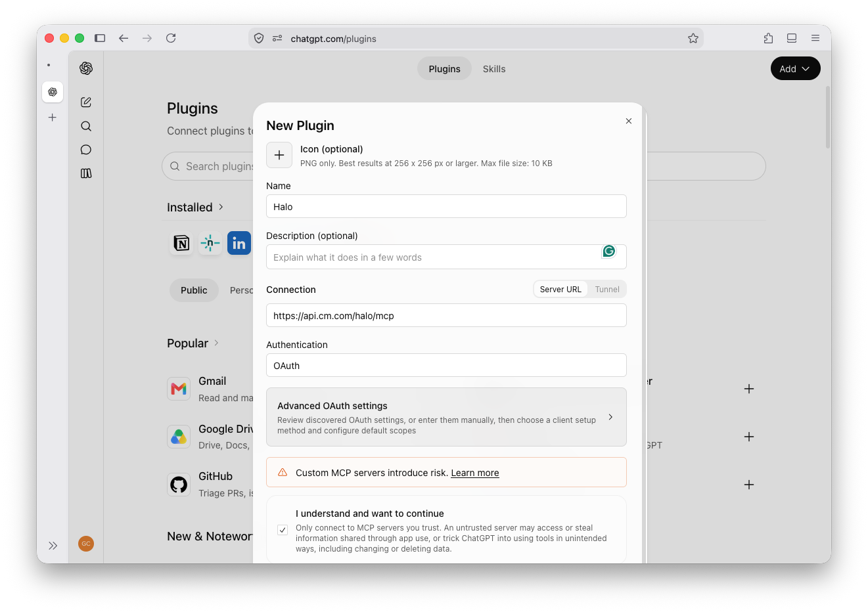Open the LinkedIn installed plugin icon
The width and height of the screenshot is (868, 612).
tap(239, 243)
